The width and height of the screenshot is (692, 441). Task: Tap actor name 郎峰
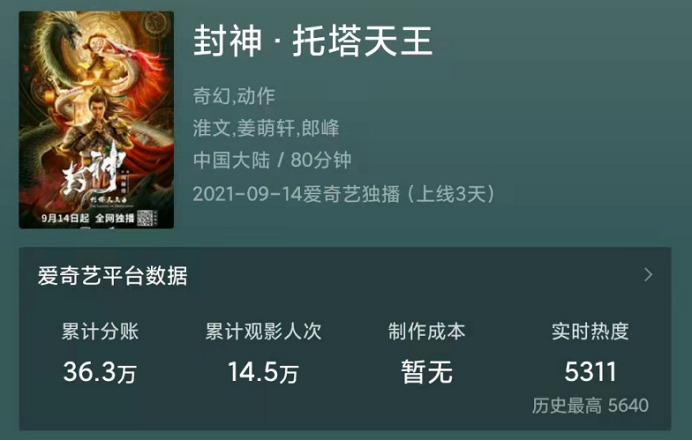[x=320, y=128]
